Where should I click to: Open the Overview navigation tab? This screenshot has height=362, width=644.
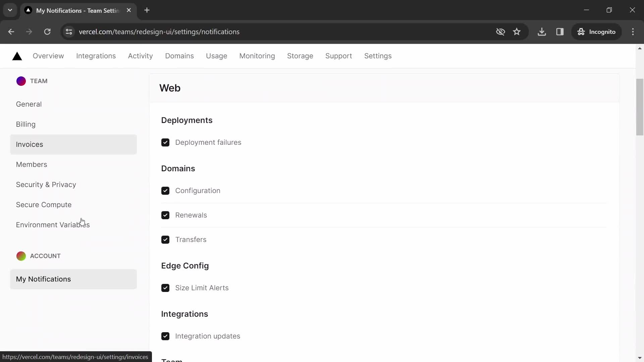coord(48,56)
